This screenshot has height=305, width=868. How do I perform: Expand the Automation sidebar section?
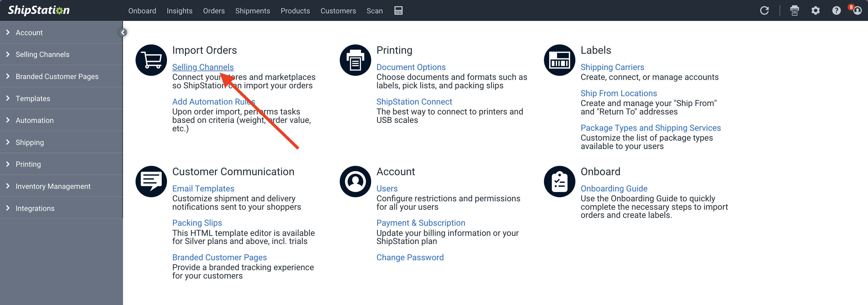[x=61, y=120]
